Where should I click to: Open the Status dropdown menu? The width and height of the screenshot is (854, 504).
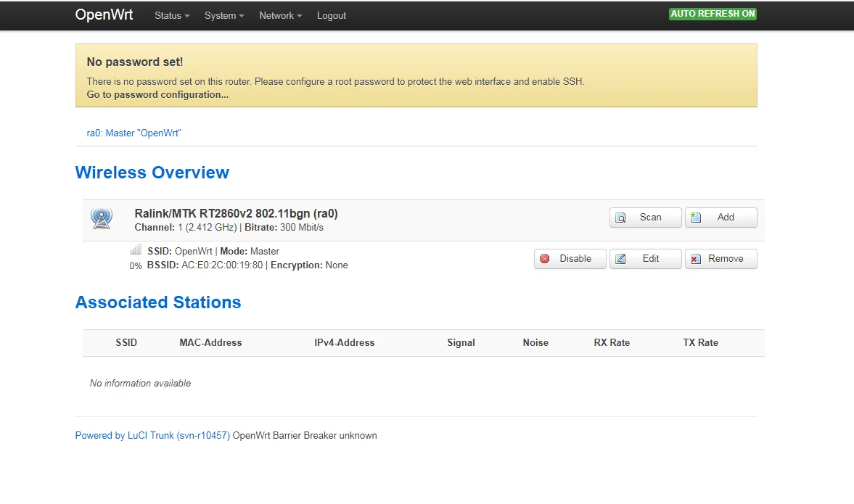(171, 16)
